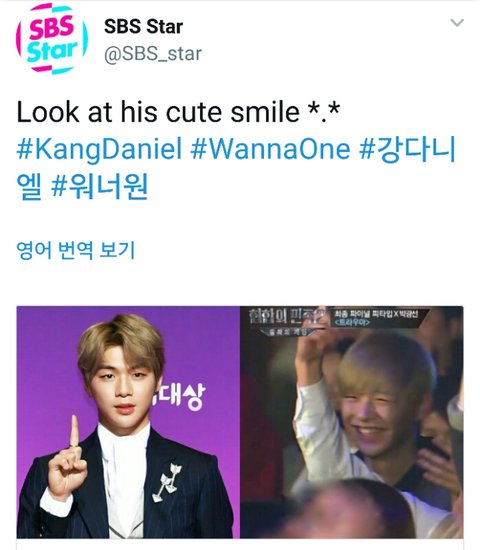Open the #WannaOne hashtag
Viewport: 480px width, 550px height.
click(270, 149)
